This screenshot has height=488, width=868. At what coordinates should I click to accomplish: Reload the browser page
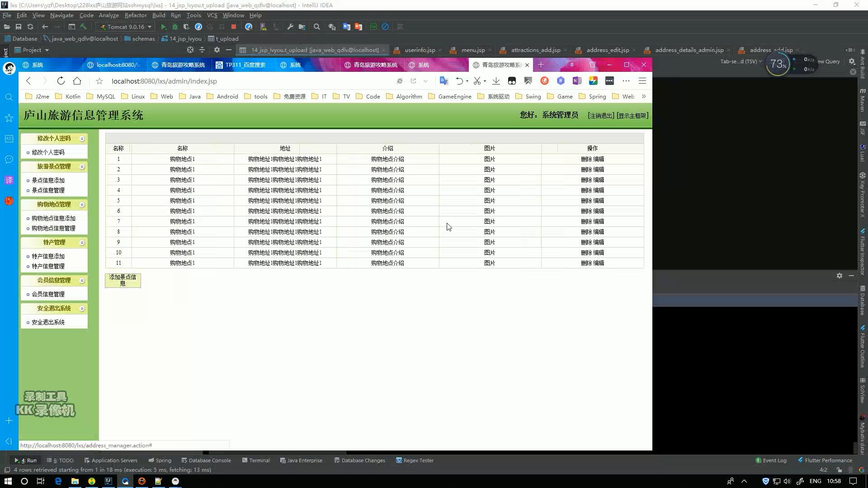click(x=61, y=81)
